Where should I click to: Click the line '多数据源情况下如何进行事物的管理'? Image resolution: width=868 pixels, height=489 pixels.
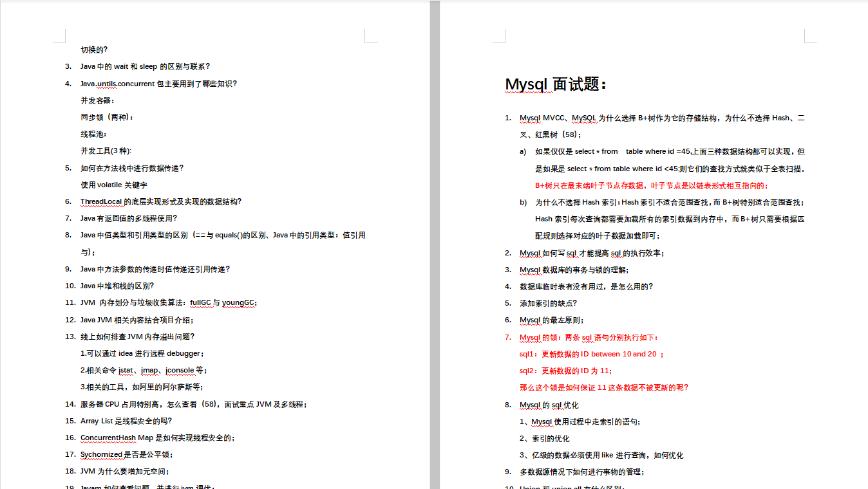582,472
